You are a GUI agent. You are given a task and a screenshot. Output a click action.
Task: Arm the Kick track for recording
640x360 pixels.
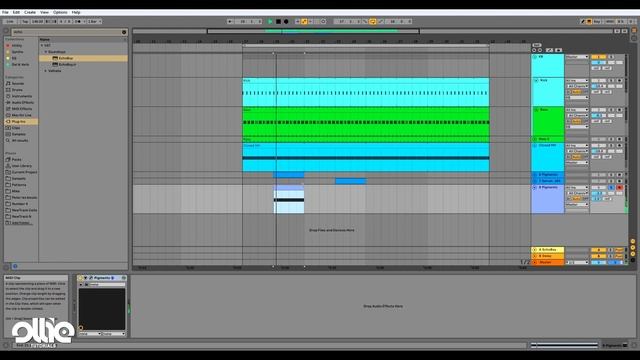click(619, 80)
